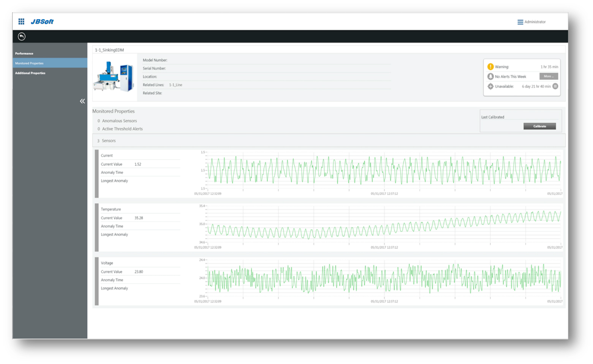Image resolution: width=593 pixels, height=364 pixels.
Task: Open the Administrator hamburger menu
Action: pos(520,22)
